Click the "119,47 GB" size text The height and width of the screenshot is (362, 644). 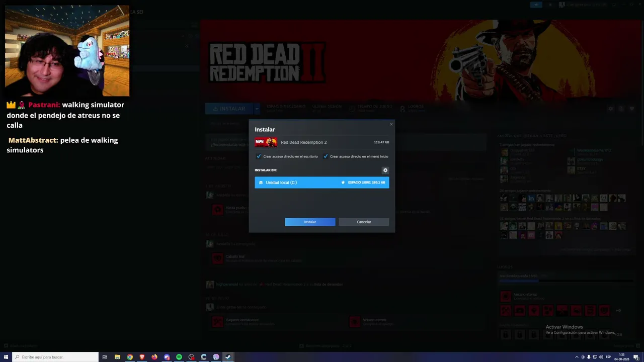pyautogui.click(x=381, y=142)
